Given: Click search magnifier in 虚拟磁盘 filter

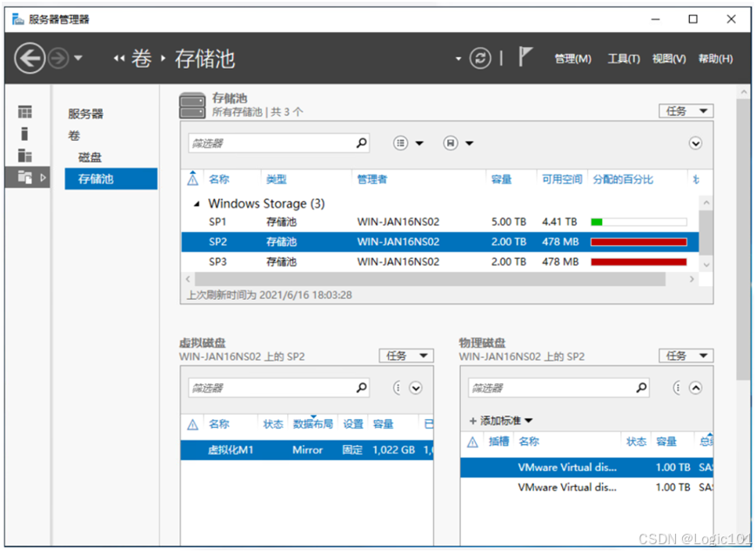Looking at the screenshot, I should [x=362, y=388].
